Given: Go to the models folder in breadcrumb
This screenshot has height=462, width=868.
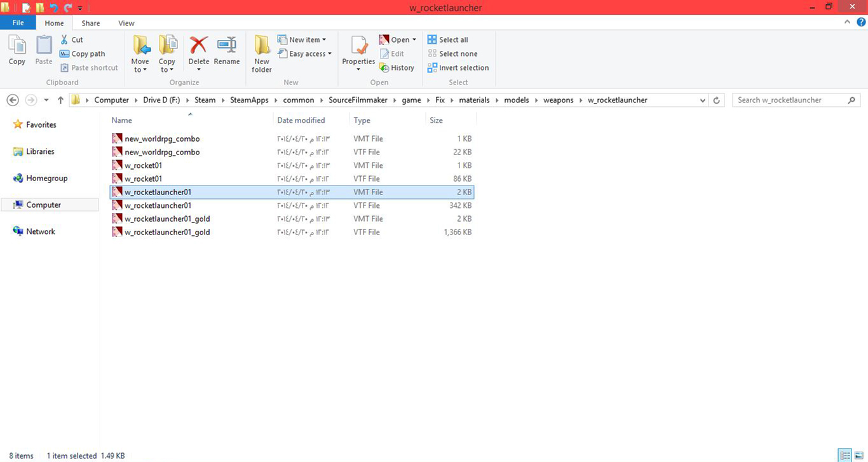Looking at the screenshot, I should 517,100.
